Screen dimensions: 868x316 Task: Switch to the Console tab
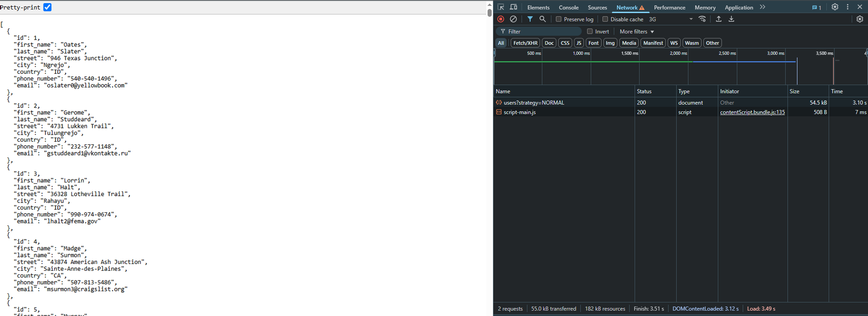point(569,7)
